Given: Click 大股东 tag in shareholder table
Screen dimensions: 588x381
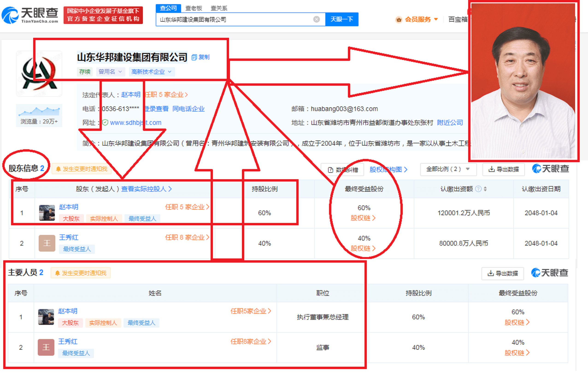Looking at the screenshot, I should (71, 219).
